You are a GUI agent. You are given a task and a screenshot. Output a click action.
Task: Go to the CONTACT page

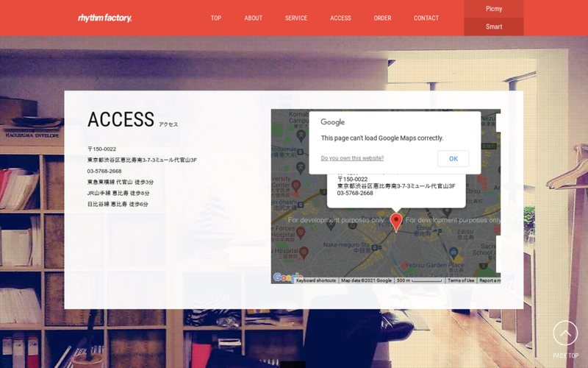click(x=426, y=18)
